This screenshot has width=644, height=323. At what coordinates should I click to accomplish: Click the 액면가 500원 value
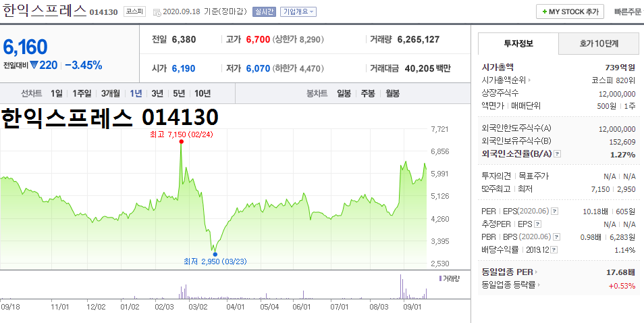(x=607, y=106)
